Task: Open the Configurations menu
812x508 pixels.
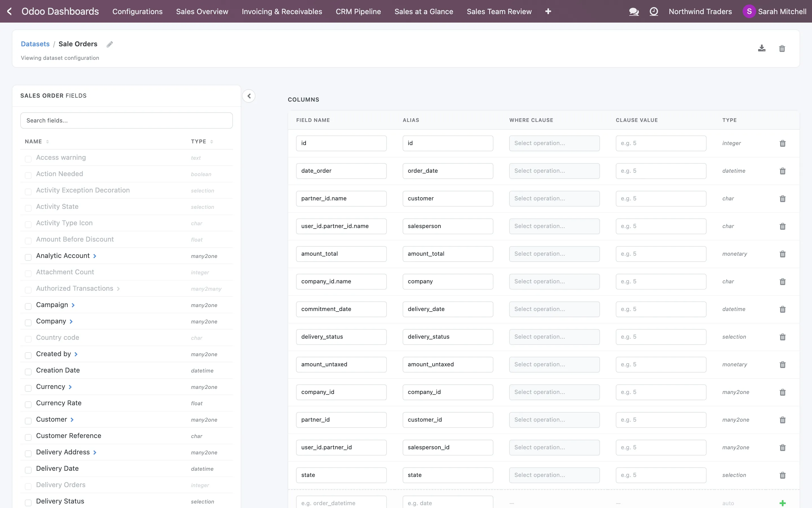Action: tap(137, 11)
